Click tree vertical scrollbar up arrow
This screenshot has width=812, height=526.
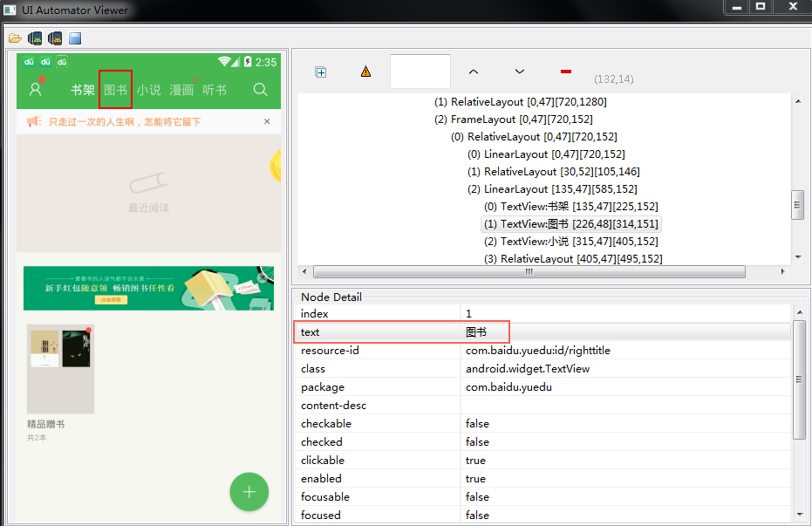pos(798,101)
